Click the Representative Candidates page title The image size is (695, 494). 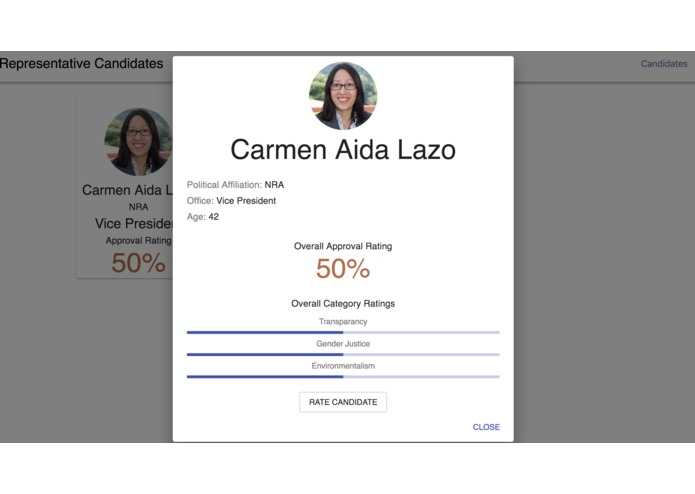point(82,63)
